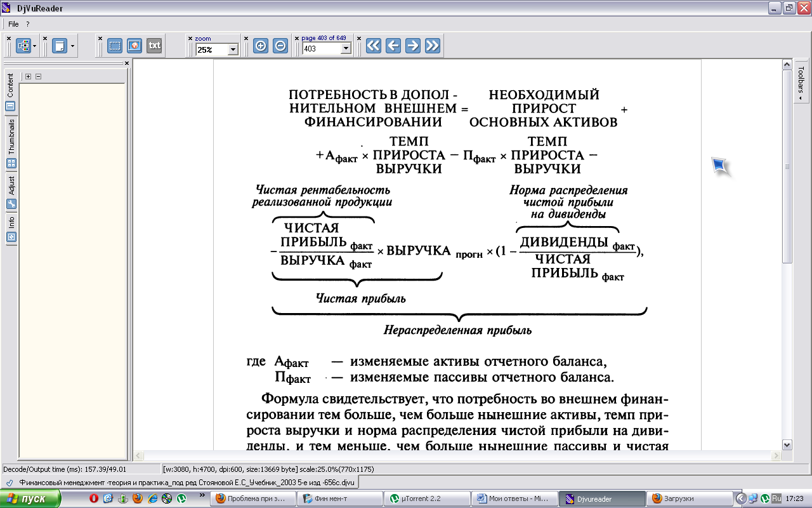This screenshot has height=508, width=812.
Task: Click the Decode/Output time status text
Action: (66, 469)
